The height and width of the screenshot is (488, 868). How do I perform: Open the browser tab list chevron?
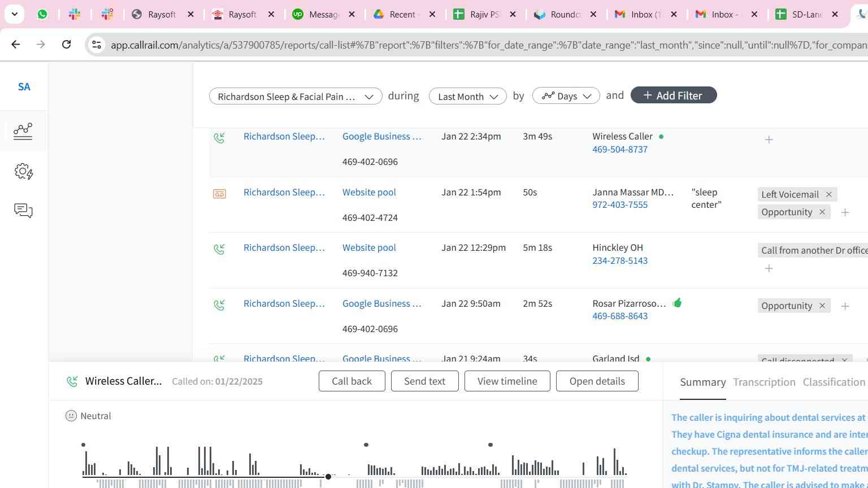click(14, 14)
